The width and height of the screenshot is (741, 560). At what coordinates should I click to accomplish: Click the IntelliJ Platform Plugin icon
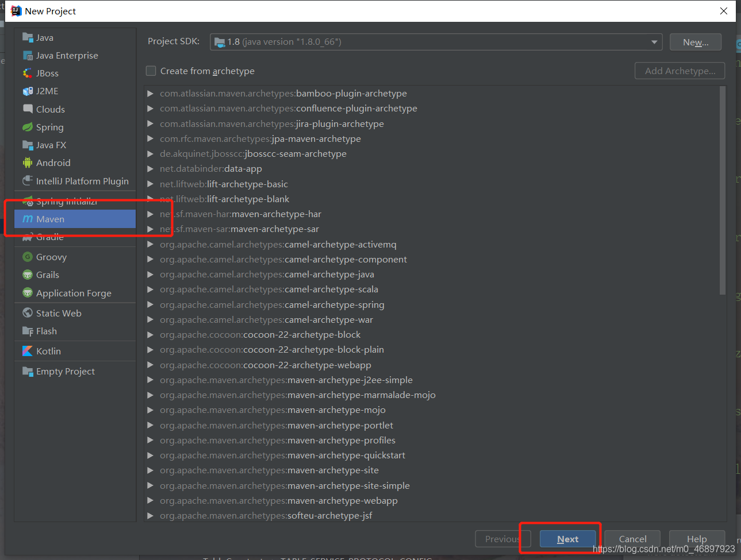click(28, 181)
